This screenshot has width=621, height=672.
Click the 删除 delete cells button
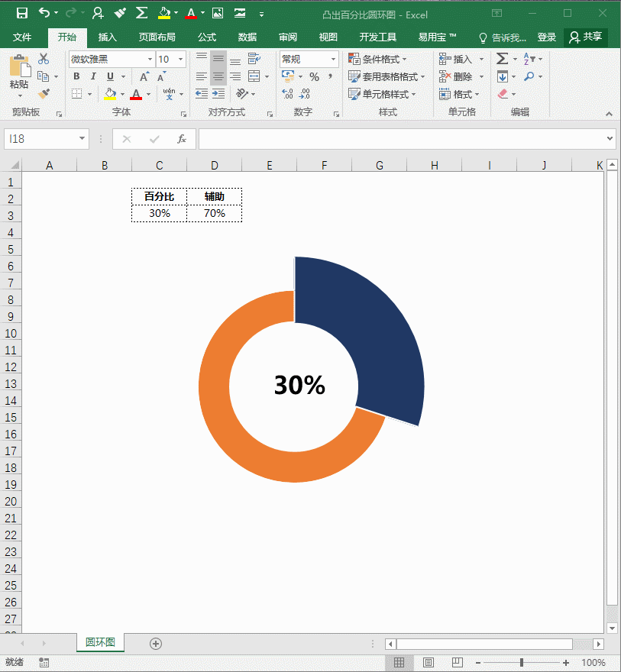coord(456,76)
